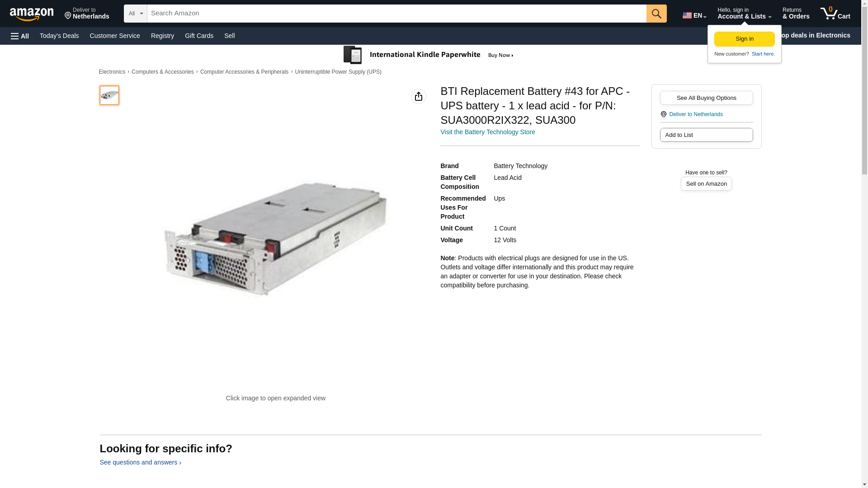Viewport: 868px width, 488px height.
Task: Visit the Battery Technology Store link
Action: [x=487, y=132]
